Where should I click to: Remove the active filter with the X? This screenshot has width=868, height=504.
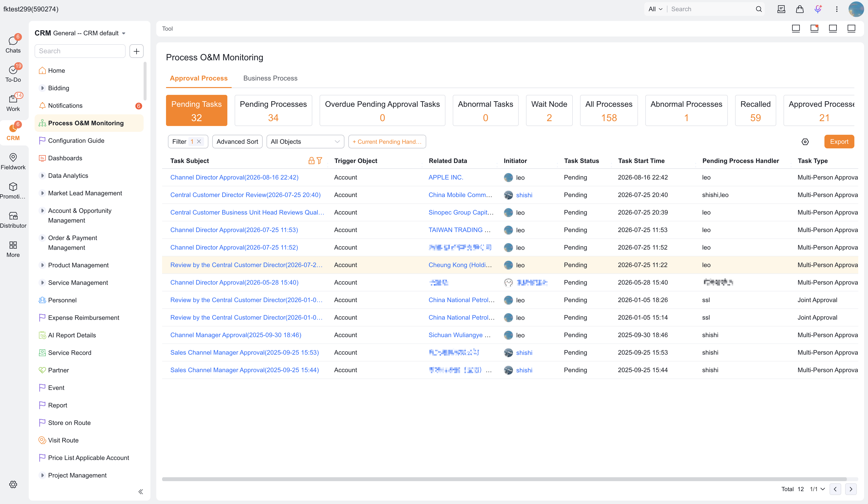coord(199,142)
